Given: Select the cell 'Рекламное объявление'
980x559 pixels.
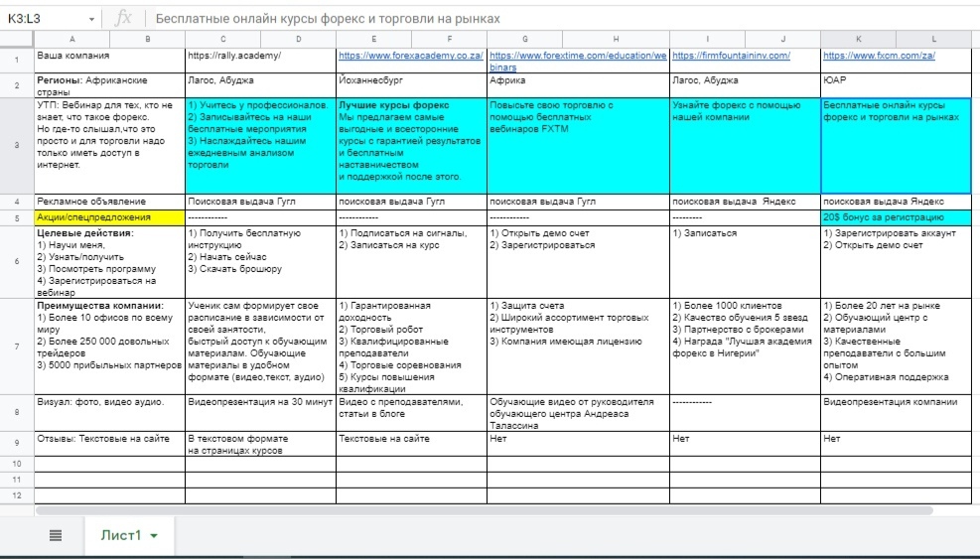Looking at the screenshot, I should click(109, 202).
